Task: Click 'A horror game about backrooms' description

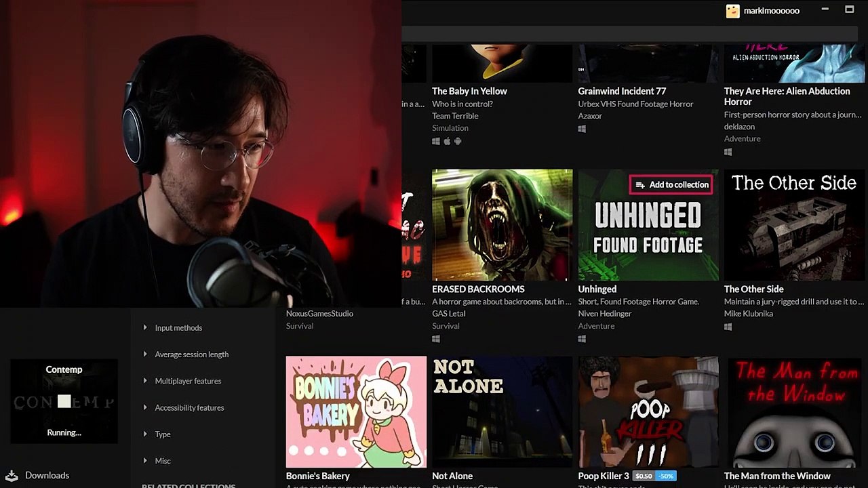Action: (x=502, y=302)
